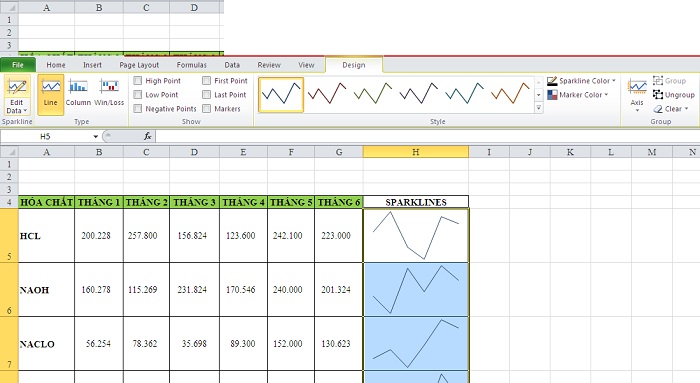Click the Select All corner button

pos(9,152)
